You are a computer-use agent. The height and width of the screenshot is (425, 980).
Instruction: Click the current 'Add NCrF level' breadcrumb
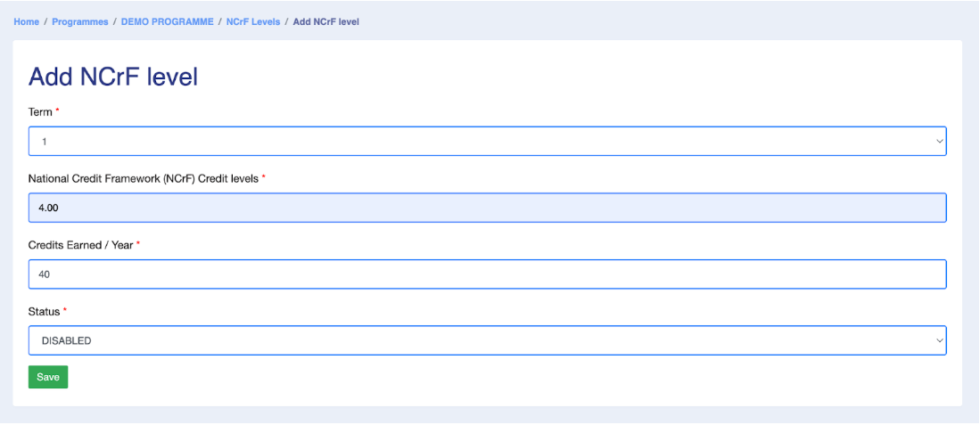click(325, 21)
